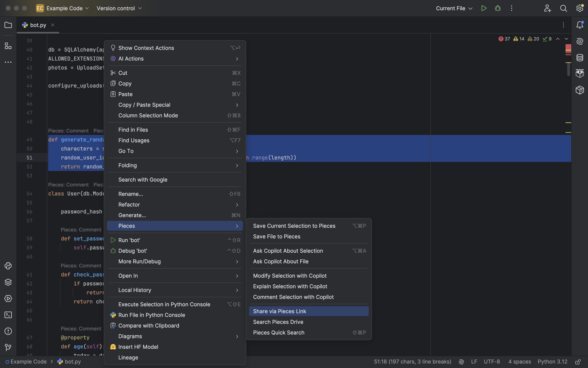The height and width of the screenshot is (368, 588).
Task: Choose Pieces Quick Search
Action: pos(308,333)
